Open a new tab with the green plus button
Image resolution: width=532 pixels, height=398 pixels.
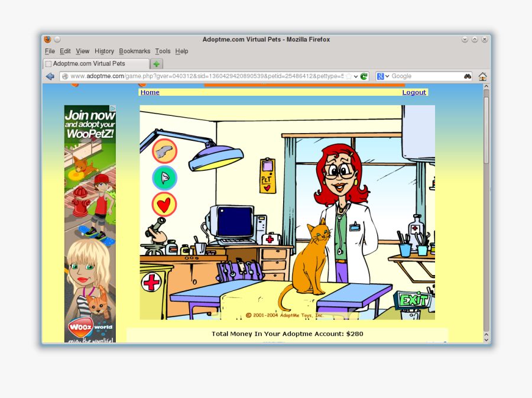(x=157, y=63)
